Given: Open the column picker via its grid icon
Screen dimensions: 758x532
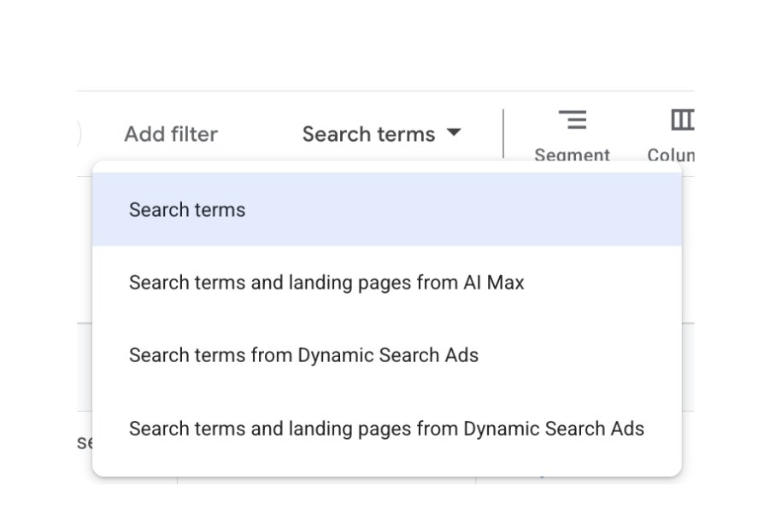Looking at the screenshot, I should 681,120.
